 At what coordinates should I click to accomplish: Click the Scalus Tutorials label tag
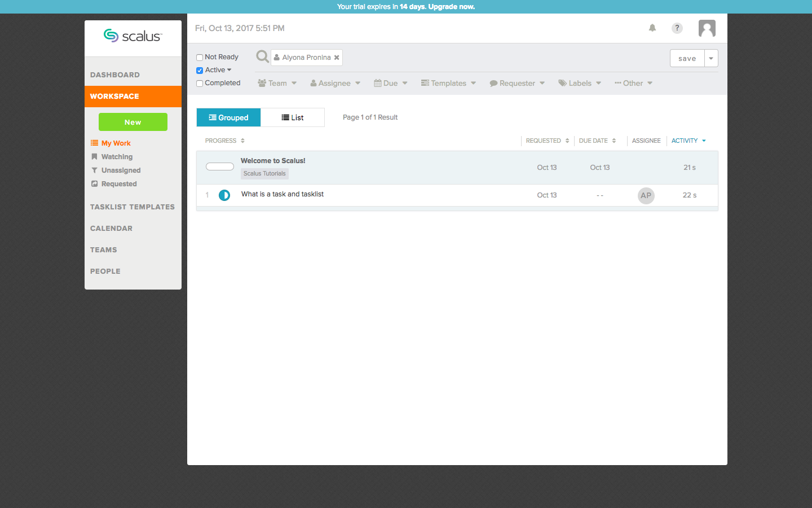(x=264, y=174)
